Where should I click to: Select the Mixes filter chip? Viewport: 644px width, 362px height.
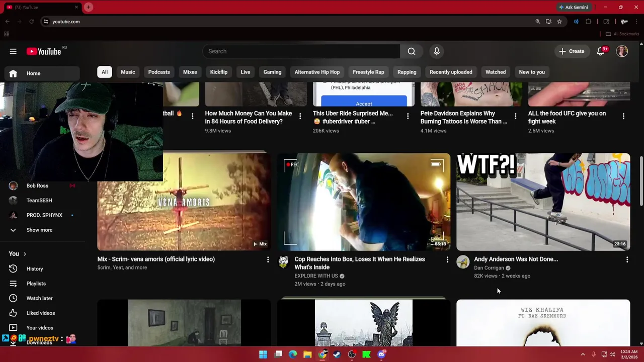(x=190, y=72)
